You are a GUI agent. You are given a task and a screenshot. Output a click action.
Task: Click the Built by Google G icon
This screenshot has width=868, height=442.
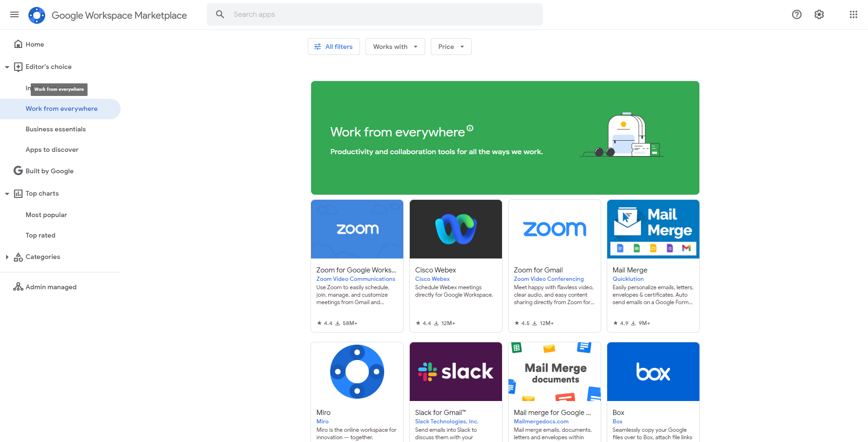[x=18, y=170]
